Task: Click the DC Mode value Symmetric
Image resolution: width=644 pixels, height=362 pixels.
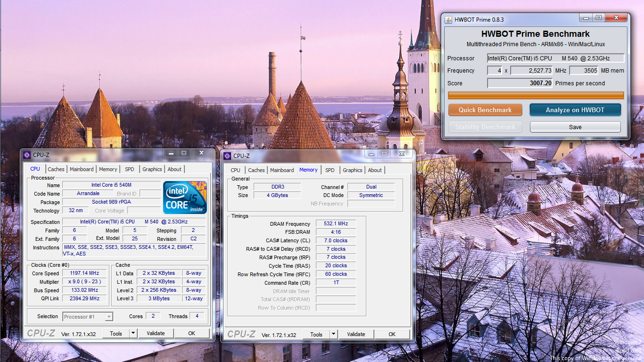Action: tap(371, 196)
